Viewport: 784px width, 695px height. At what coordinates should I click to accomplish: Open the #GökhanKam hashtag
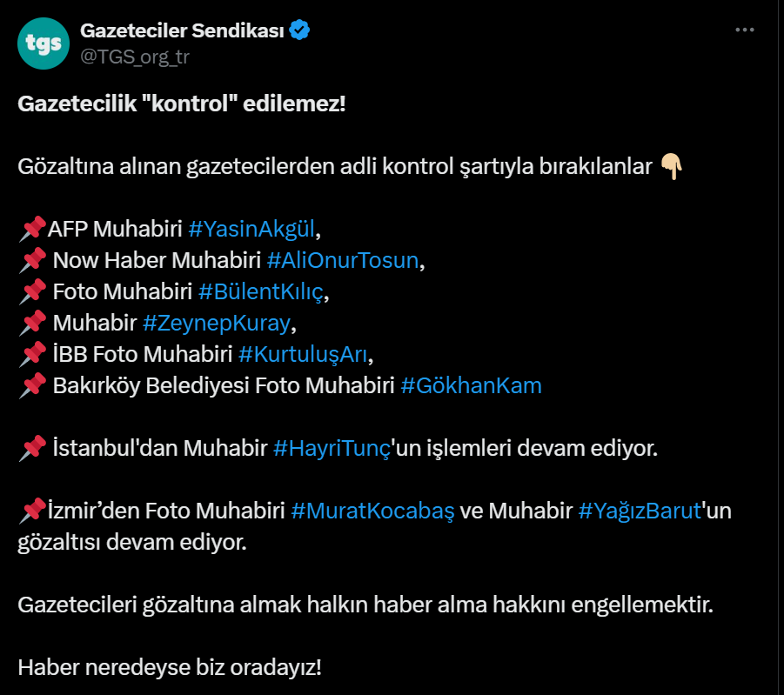471,386
